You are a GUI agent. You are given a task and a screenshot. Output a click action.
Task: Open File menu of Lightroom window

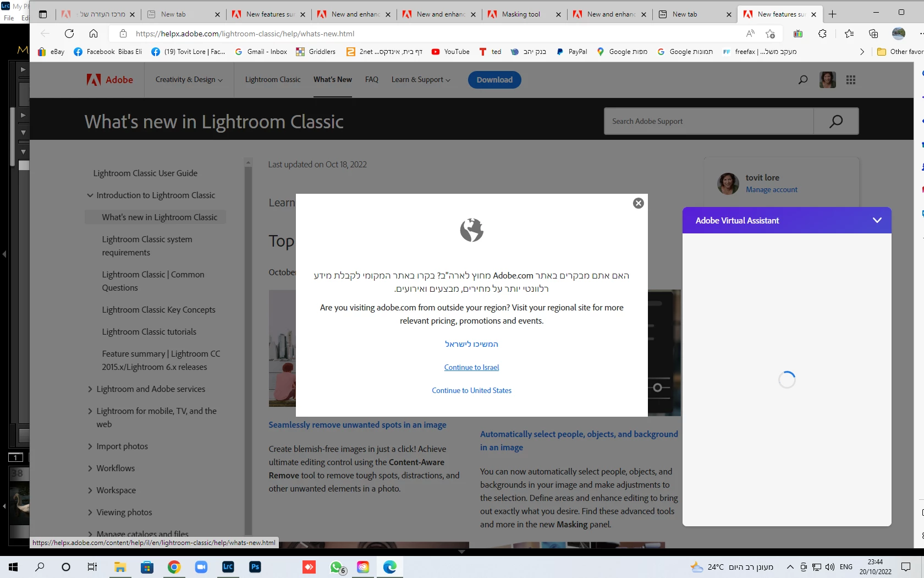coord(9,18)
